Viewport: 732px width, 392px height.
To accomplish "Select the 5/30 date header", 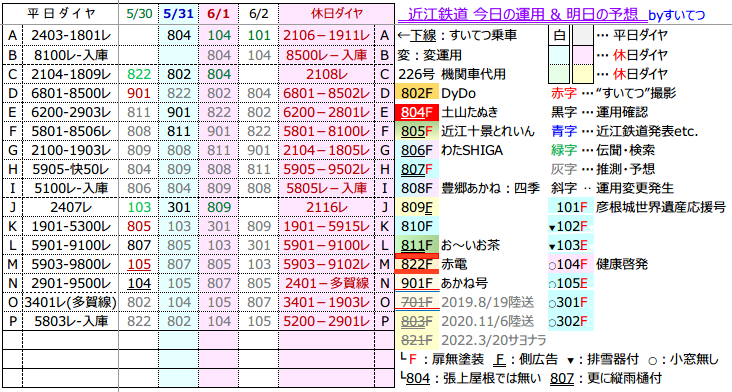I will [x=139, y=14].
